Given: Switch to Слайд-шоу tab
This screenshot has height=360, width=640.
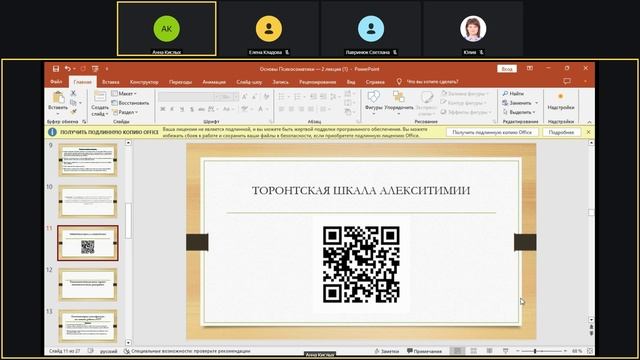Looking at the screenshot, I should pos(249,82).
